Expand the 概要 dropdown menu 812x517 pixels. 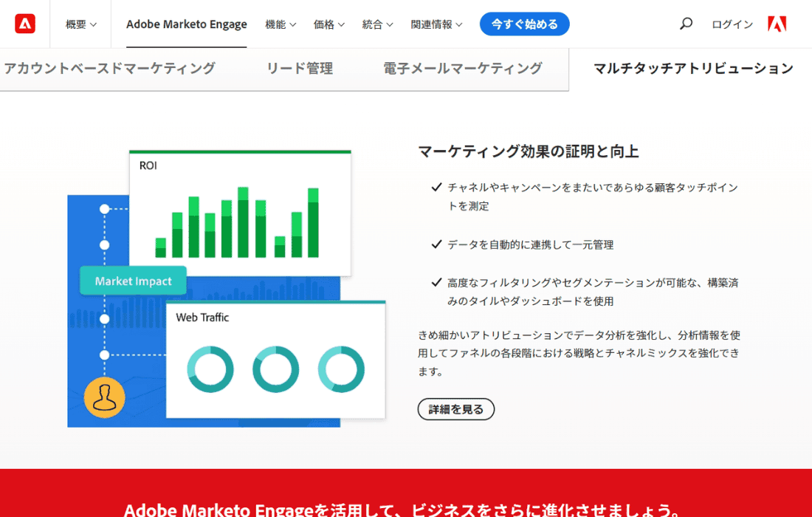coord(80,24)
